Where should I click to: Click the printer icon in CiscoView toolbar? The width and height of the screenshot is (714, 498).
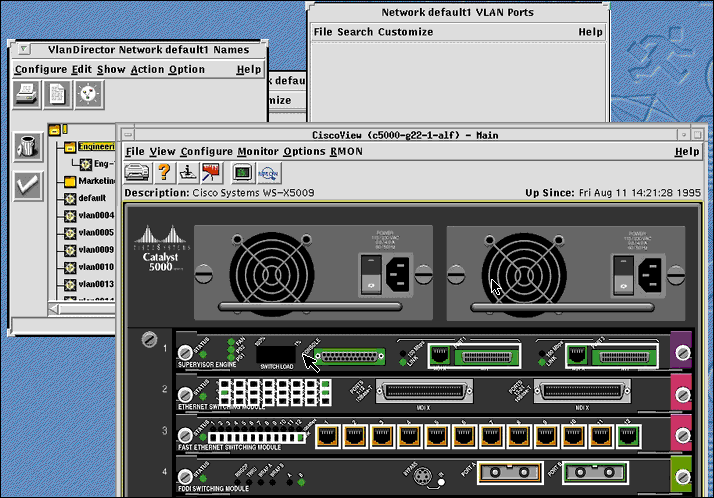[x=137, y=173]
